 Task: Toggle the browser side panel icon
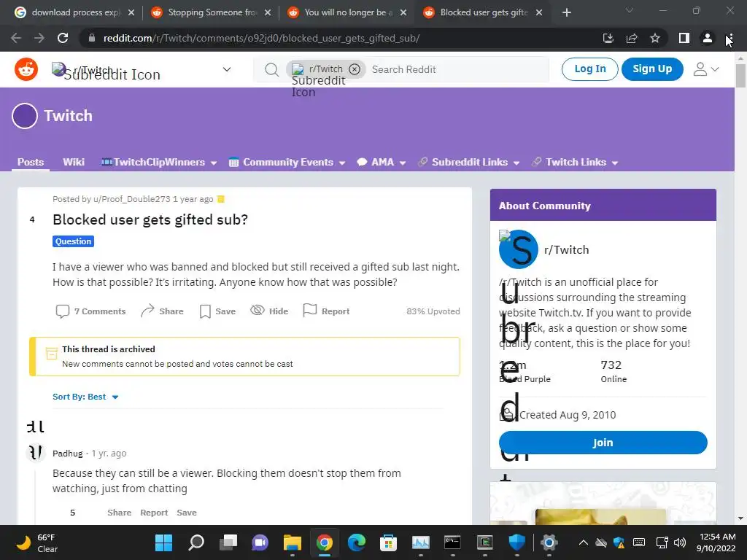684,38
